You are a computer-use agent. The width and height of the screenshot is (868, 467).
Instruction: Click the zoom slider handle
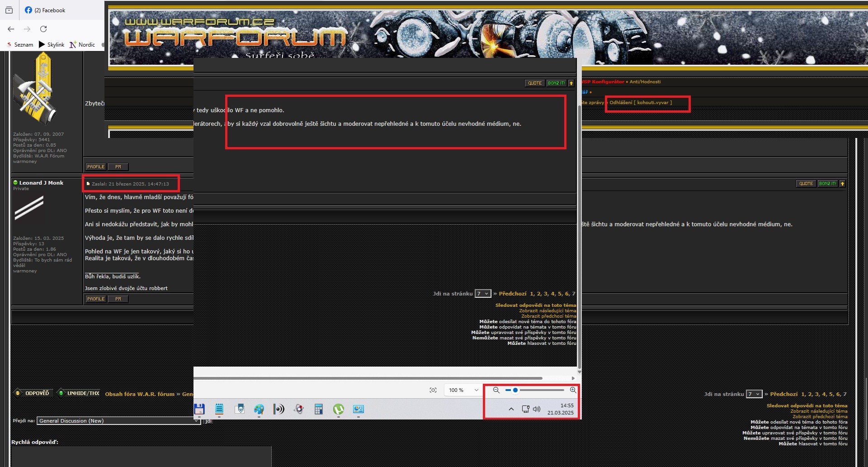point(515,390)
